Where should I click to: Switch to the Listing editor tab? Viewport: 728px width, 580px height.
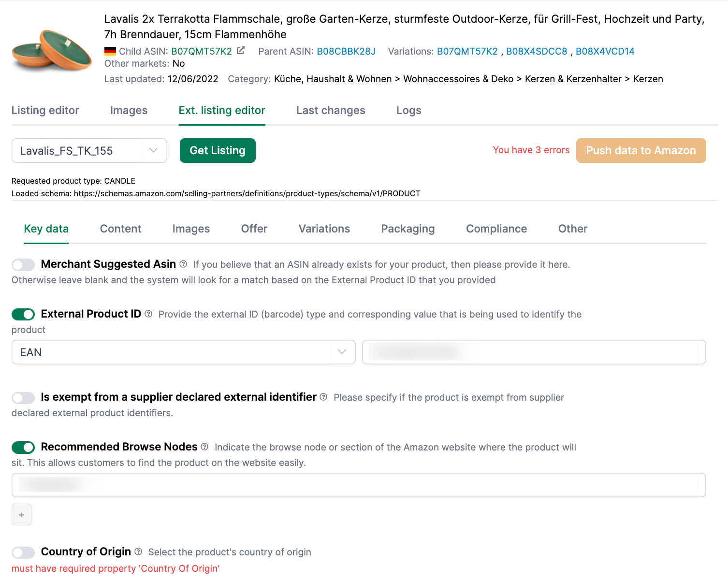pyautogui.click(x=45, y=110)
